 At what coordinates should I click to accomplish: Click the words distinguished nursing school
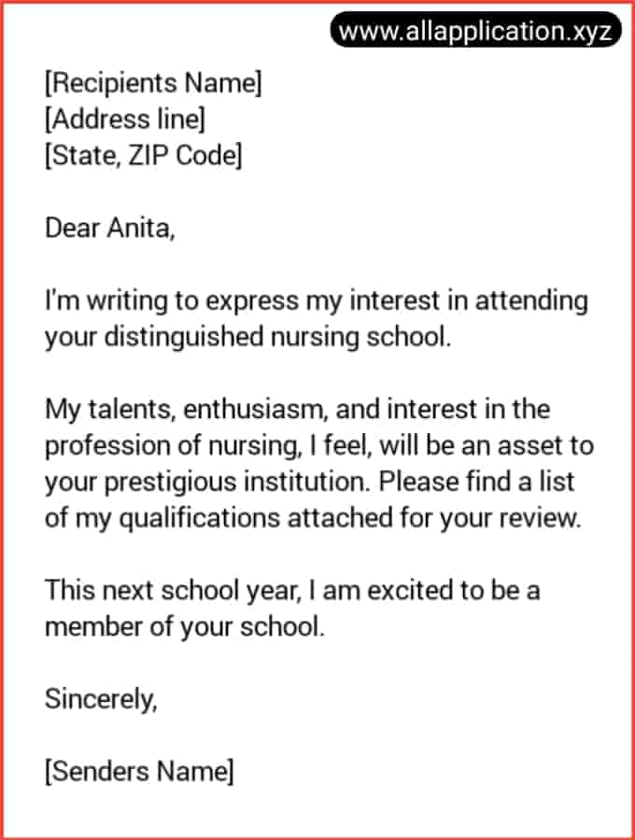click(x=277, y=337)
